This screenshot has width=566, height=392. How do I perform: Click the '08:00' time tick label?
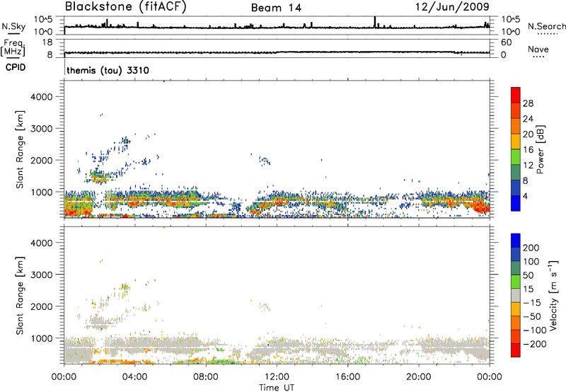(205, 377)
